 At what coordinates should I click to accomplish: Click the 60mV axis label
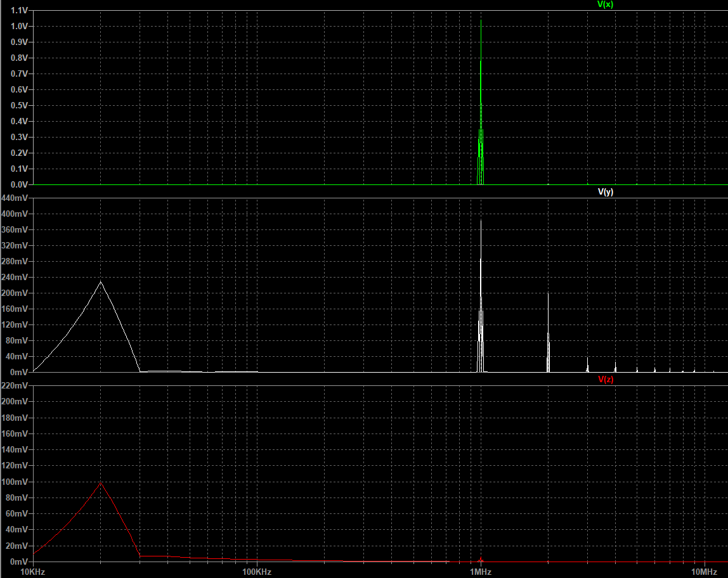coord(16,513)
